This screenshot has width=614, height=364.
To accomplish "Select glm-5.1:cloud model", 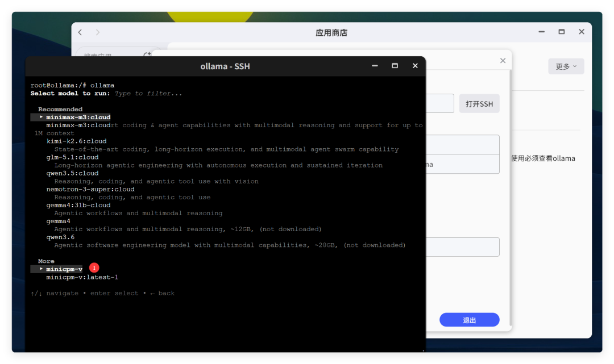I will pyautogui.click(x=72, y=157).
